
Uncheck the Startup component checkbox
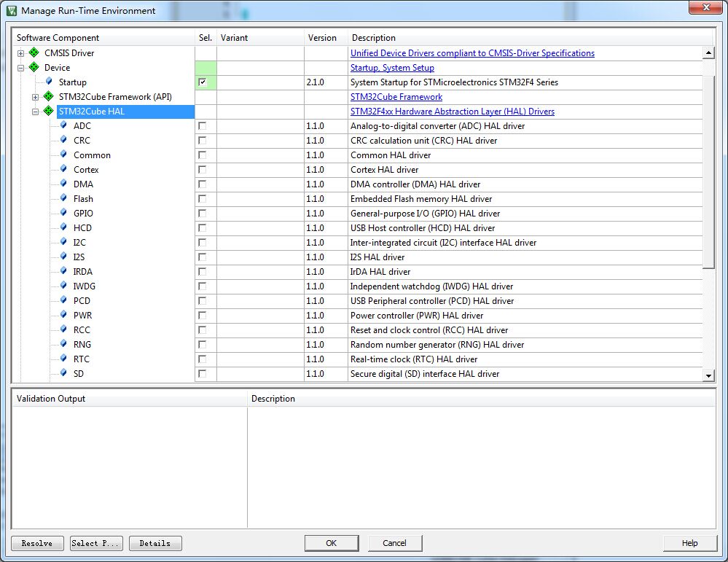(x=203, y=82)
